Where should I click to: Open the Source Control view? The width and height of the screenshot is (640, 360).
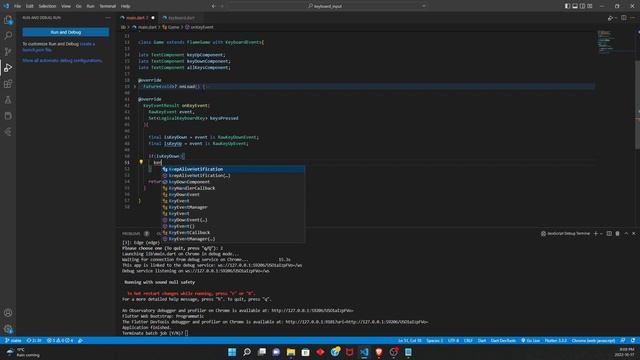[x=8, y=51]
